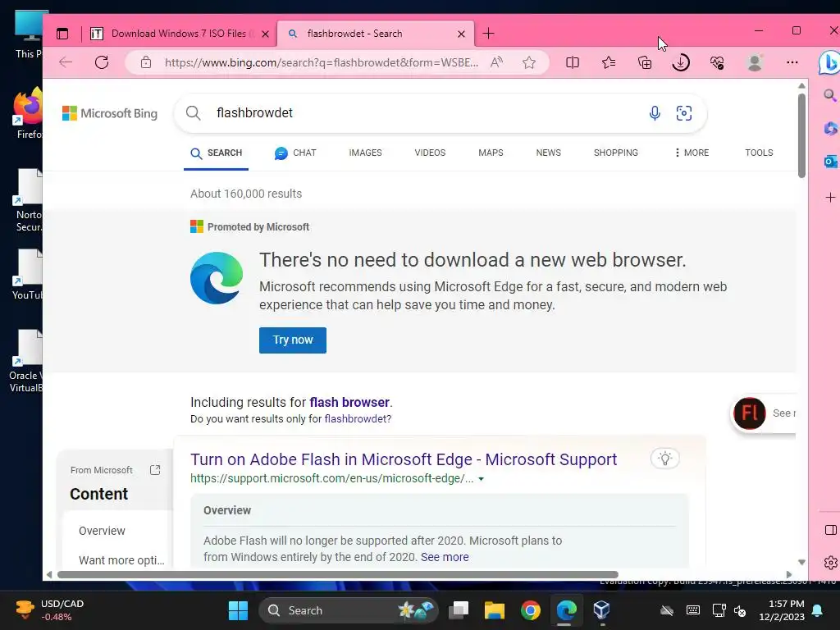Open the SHOPPING tab
840x630 pixels.
tap(616, 153)
